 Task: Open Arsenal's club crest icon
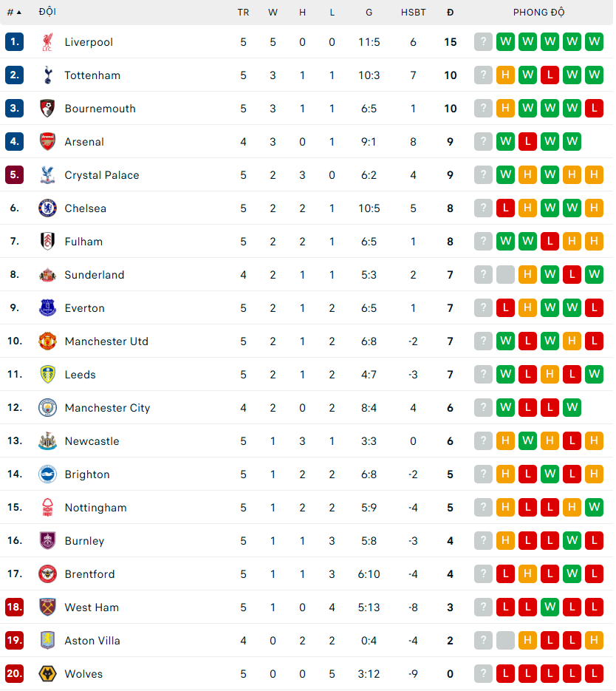click(x=47, y=141)
